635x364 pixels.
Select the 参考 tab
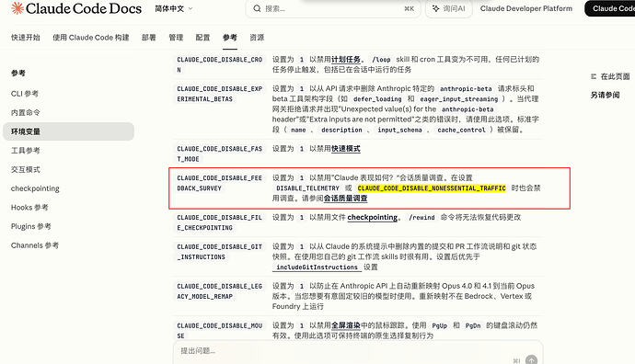[x=230, y=38]
